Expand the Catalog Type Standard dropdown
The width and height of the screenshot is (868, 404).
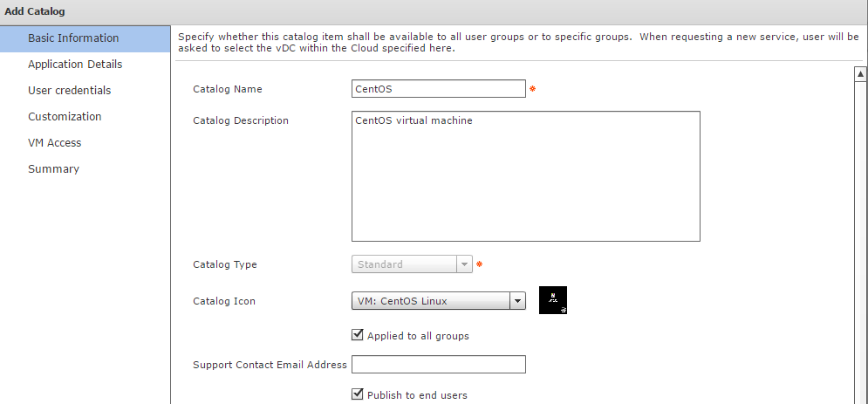coord(465,264)
